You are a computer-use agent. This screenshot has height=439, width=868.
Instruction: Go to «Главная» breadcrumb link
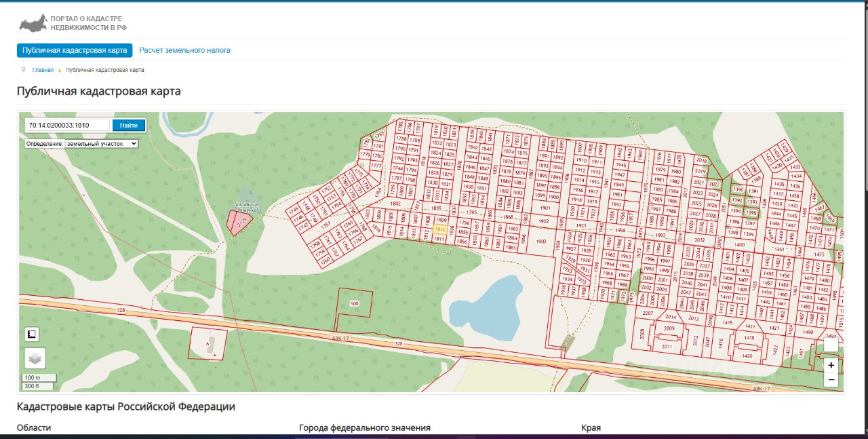click(x=43, y=70)
